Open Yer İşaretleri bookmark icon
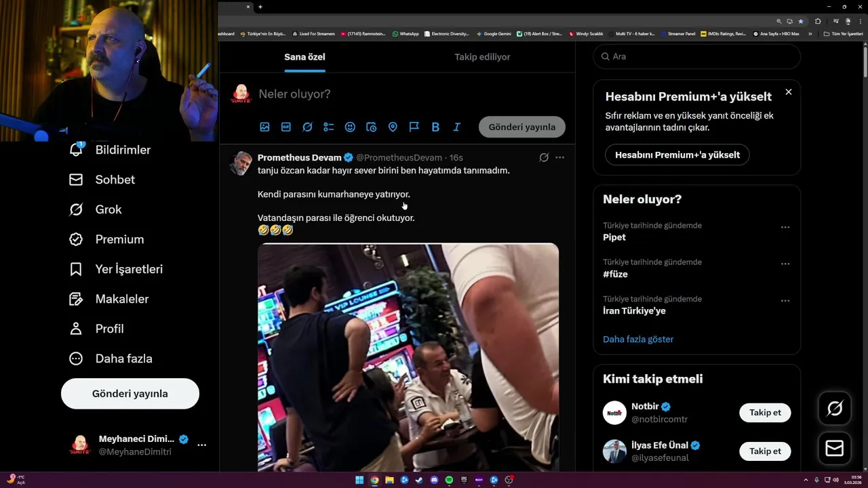This screenshot has height=488, width=868. pos(76,269)
